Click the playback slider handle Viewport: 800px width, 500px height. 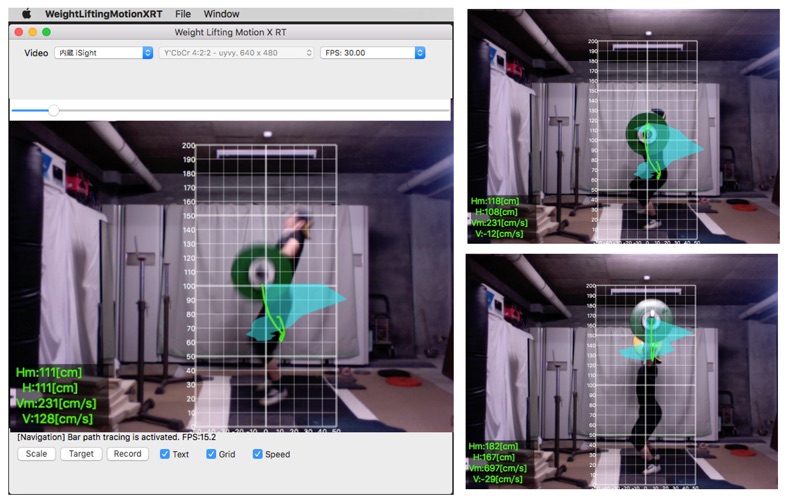pos(54,110)
